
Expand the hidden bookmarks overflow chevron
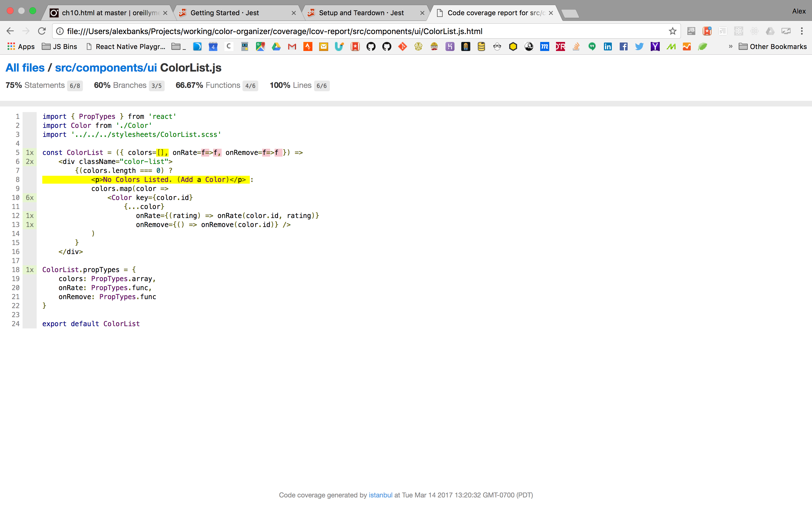point(730,46)
